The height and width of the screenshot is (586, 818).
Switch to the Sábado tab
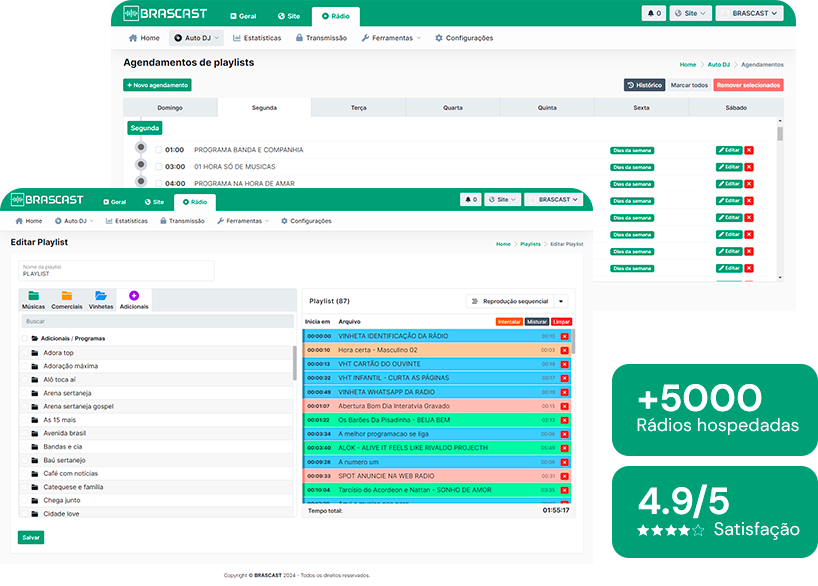click(x=736, y=107)
